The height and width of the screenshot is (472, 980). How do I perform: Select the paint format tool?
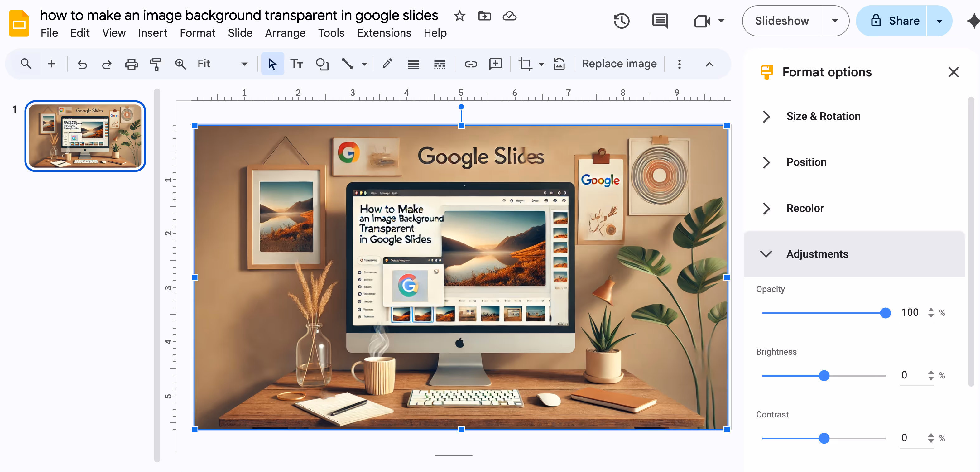(x=155, y=64)
